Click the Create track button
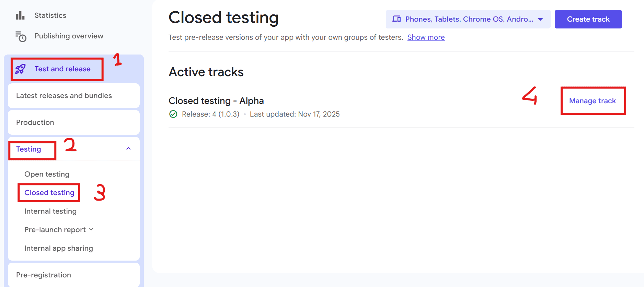This screenshot has height=287, width=644. pos(588,19)
